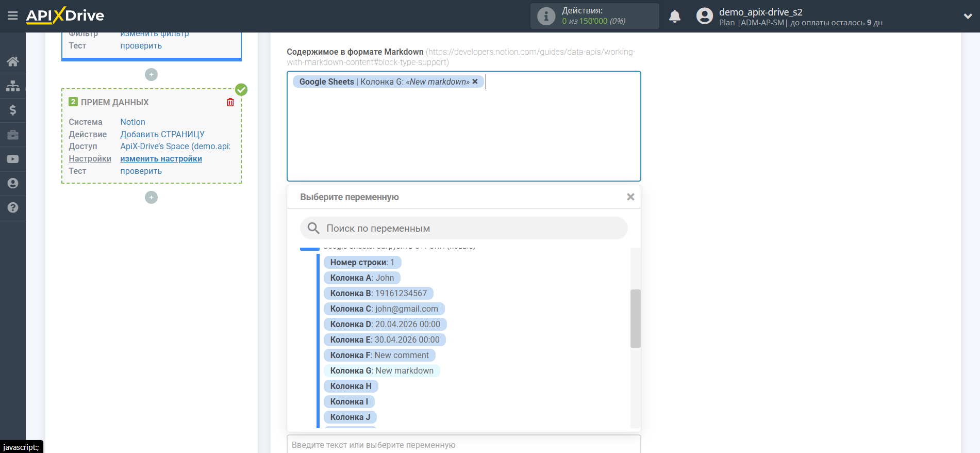
Task: Click the notifications bell
Action: pos(674,17)
